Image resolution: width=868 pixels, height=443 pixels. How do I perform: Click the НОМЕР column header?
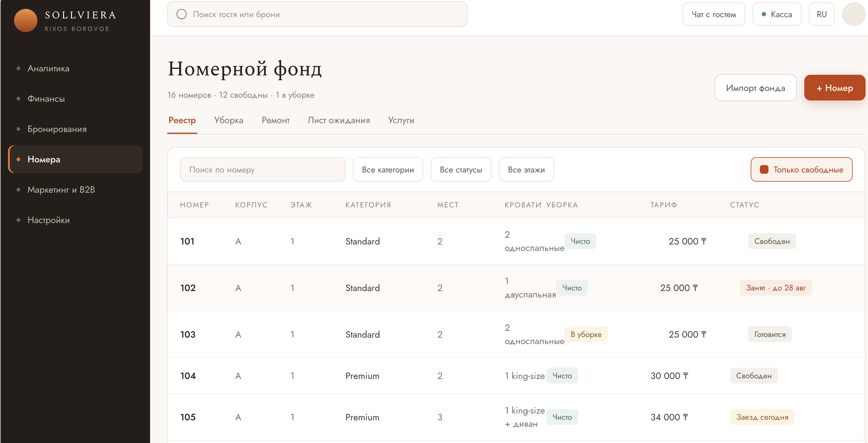[194, 205]
